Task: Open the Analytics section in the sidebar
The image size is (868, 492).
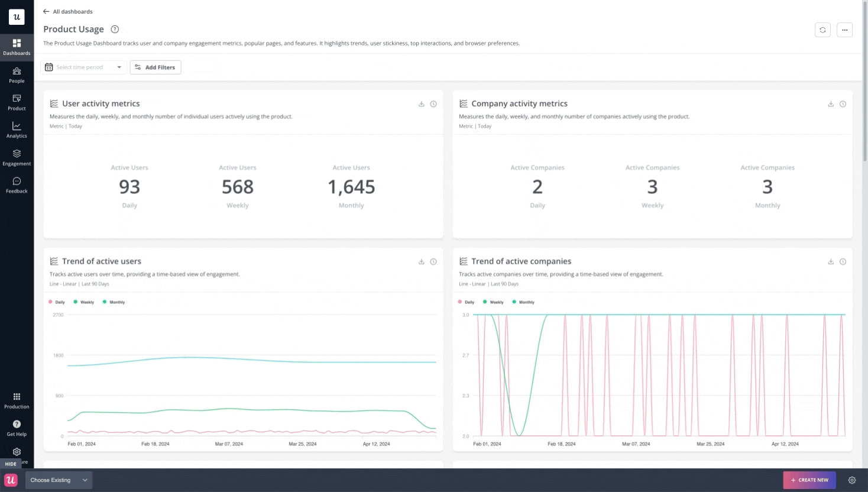Action: pyautogui.click(x=17, y=130)
